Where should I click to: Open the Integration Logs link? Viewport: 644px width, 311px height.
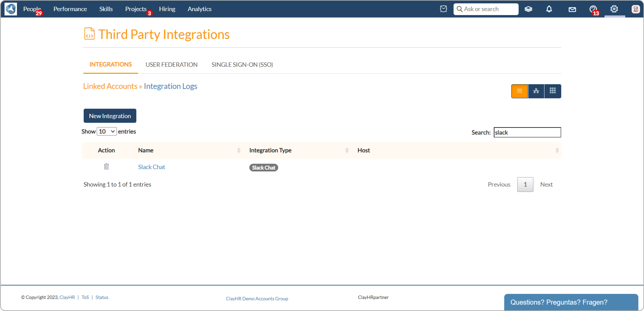click(x=170, y=86)
